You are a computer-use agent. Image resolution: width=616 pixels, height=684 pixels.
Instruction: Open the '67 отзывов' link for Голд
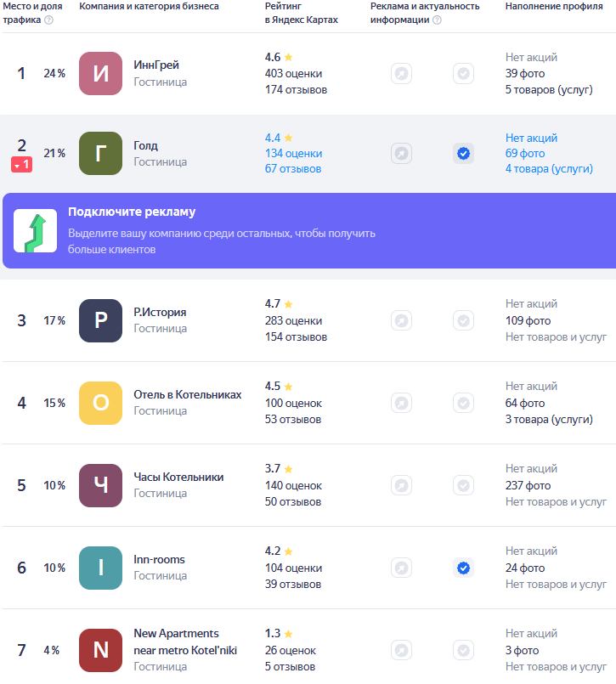[x=293, y=169]
